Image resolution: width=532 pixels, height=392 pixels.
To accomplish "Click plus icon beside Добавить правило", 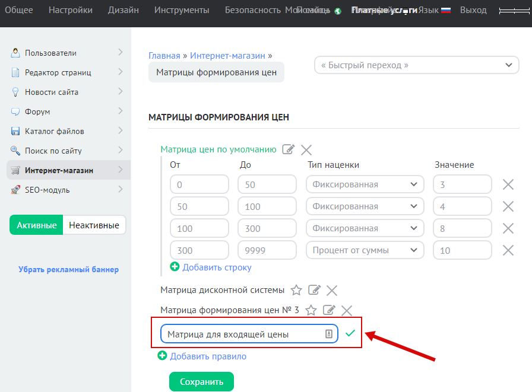I will pyautogui.click(x=162, y=356).
